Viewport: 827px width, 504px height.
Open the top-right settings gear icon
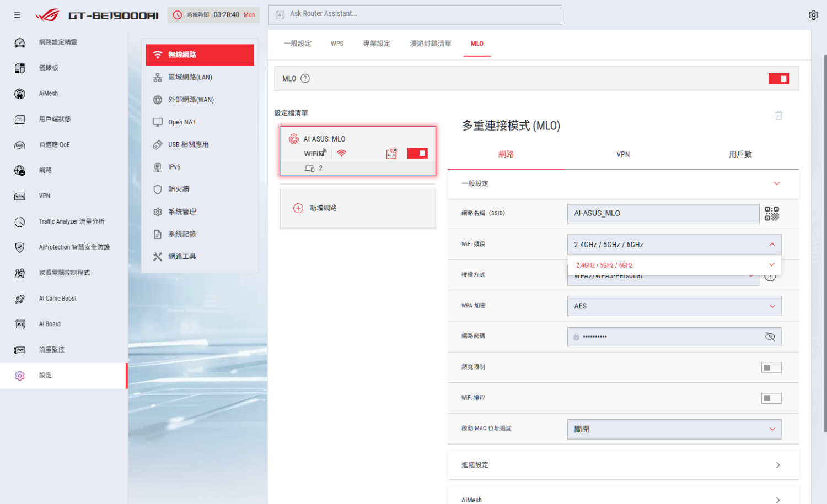[813, 15]
